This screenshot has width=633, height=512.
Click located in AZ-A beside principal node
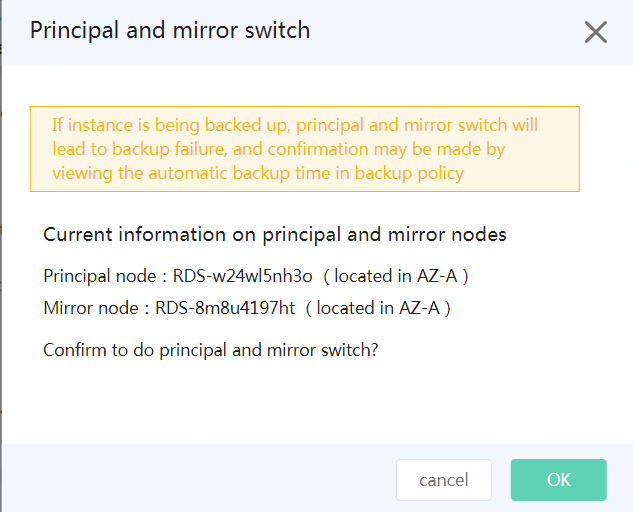coord(396,276)
